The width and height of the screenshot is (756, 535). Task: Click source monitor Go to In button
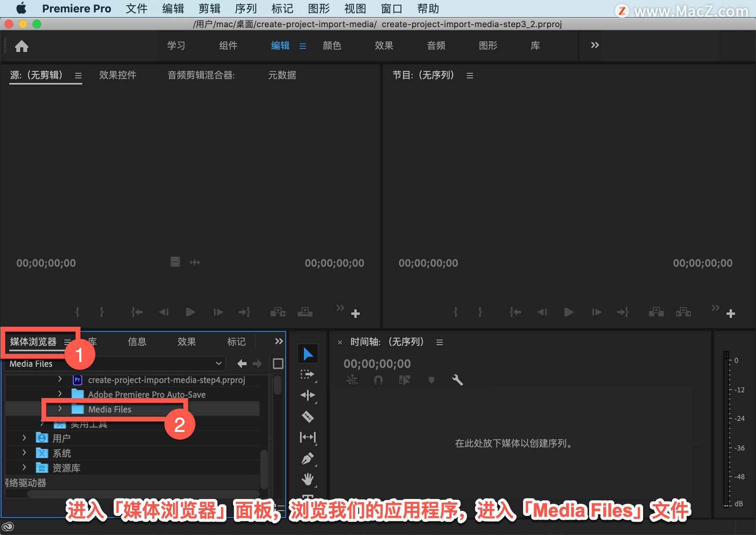click(137, 312)
